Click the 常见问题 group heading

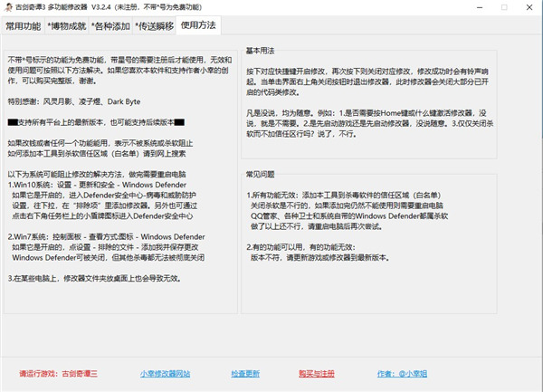pyautogui.click(x=260, y=175)
